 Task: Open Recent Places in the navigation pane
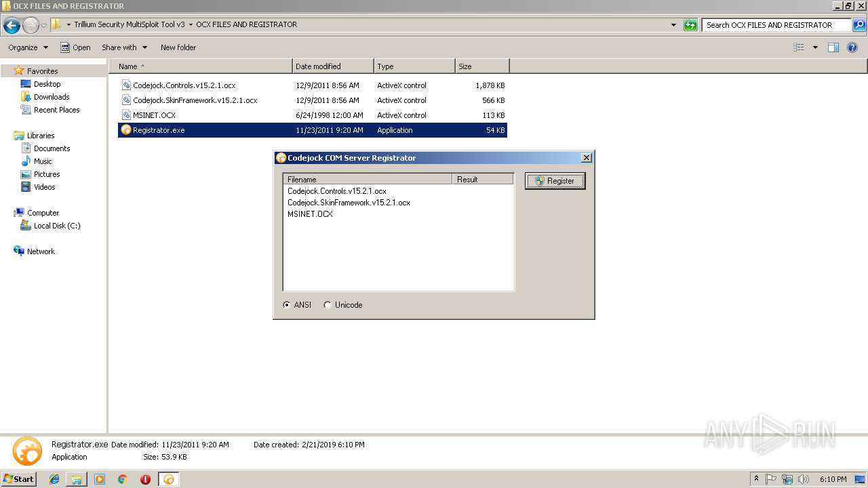(x=56, y=110)
